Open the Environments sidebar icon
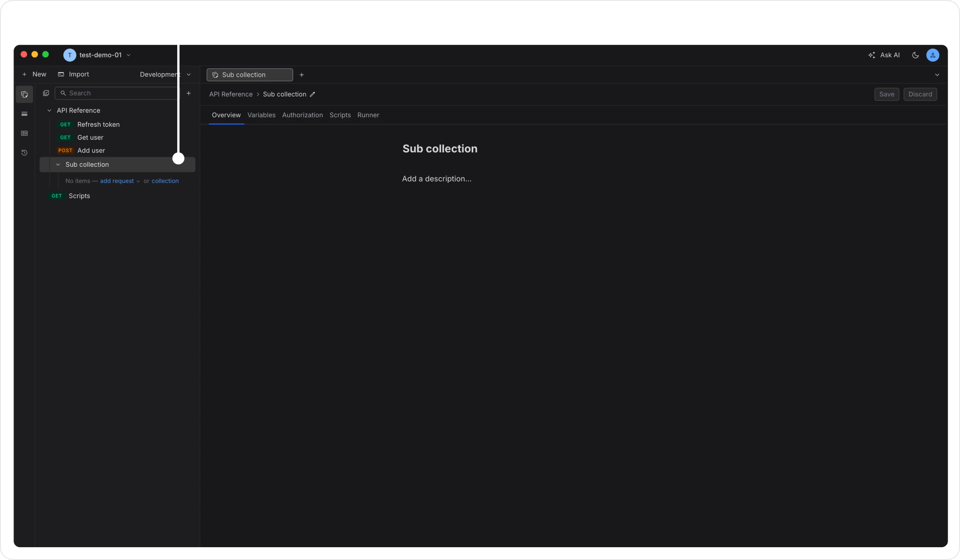The width and height of the screenshot is (960, 560). (x=24, y=114)
